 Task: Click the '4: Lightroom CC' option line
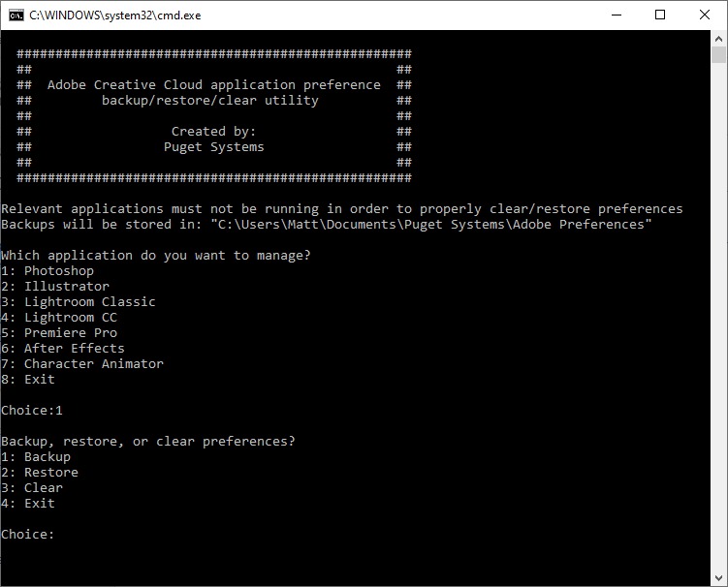click(x=59, y=318)
